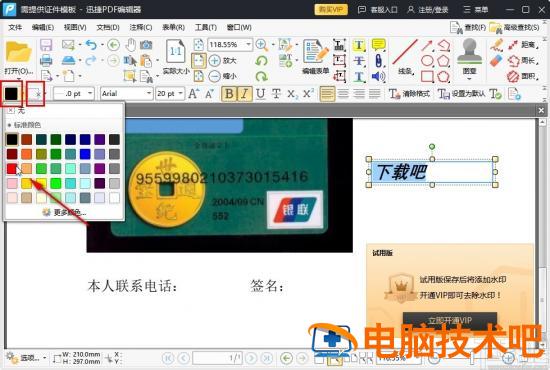Pick the red color swatch
Image resolution: width=550 pixels, height=370 pixels.
tap(12, 168)
